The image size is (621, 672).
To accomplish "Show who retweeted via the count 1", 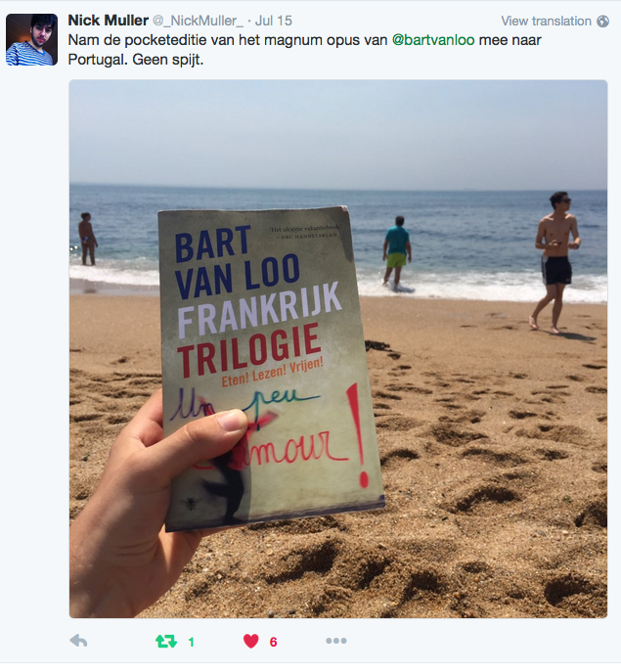I will (x=191, y=642).
